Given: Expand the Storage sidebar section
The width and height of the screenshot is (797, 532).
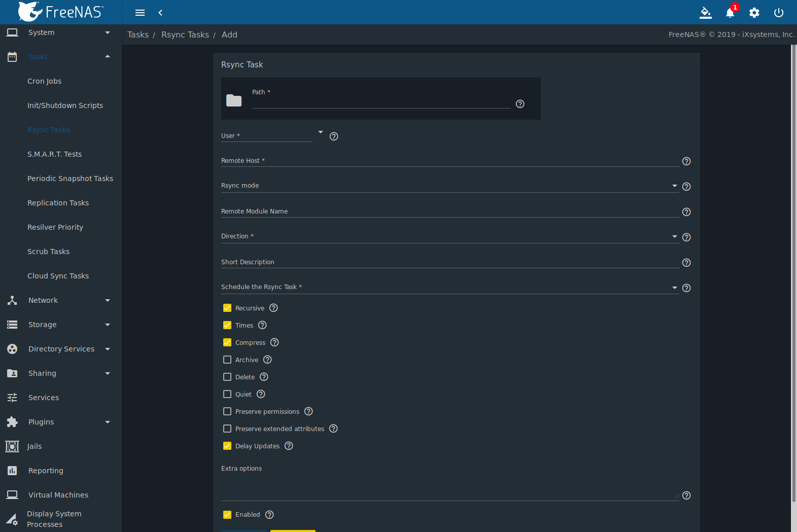Looking at the screenshot, I should tap(61, 325).
